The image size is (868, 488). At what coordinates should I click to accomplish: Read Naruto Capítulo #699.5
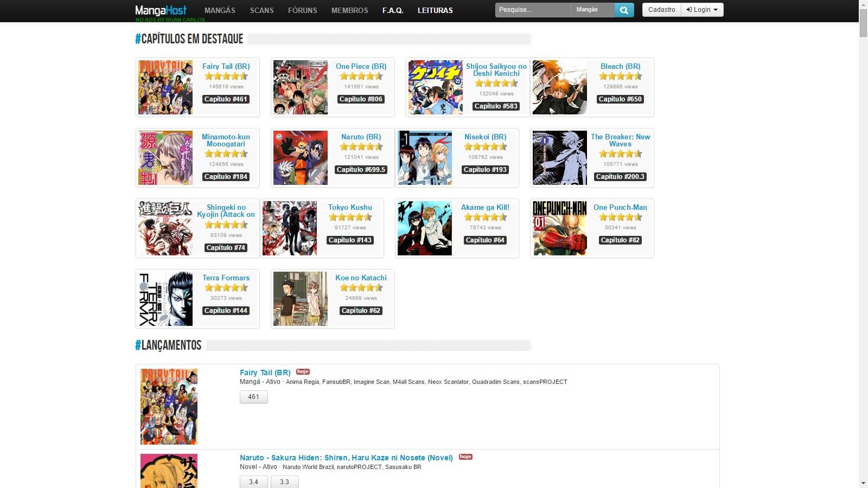click(361, 170)
